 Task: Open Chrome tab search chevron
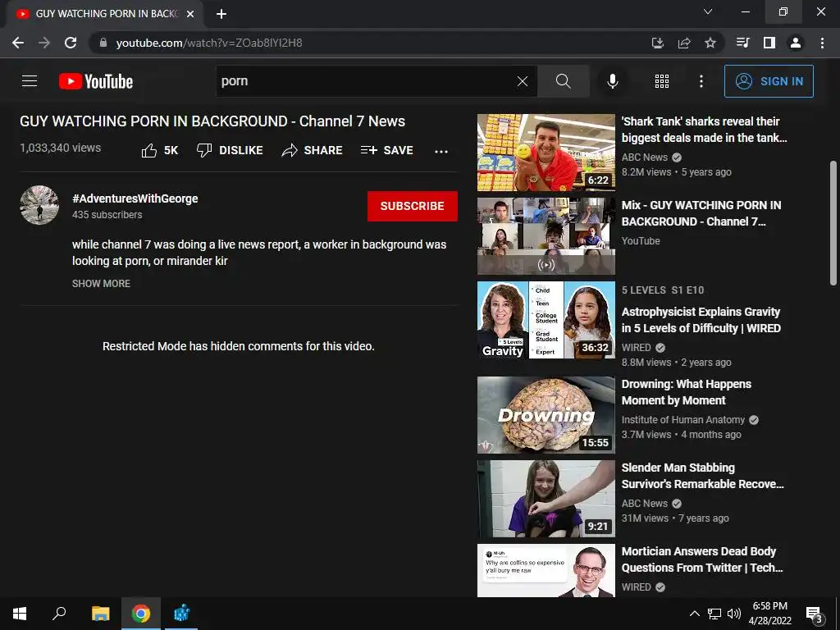(708, 11)
